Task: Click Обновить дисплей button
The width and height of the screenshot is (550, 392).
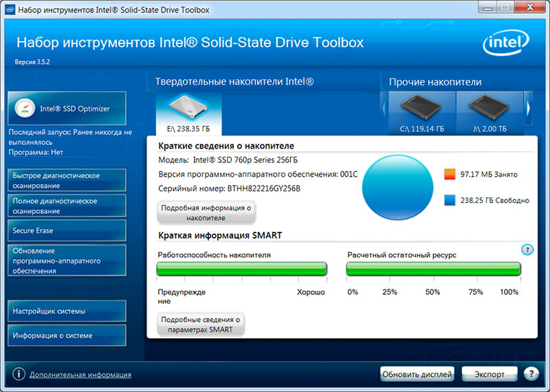Action: 417,374
